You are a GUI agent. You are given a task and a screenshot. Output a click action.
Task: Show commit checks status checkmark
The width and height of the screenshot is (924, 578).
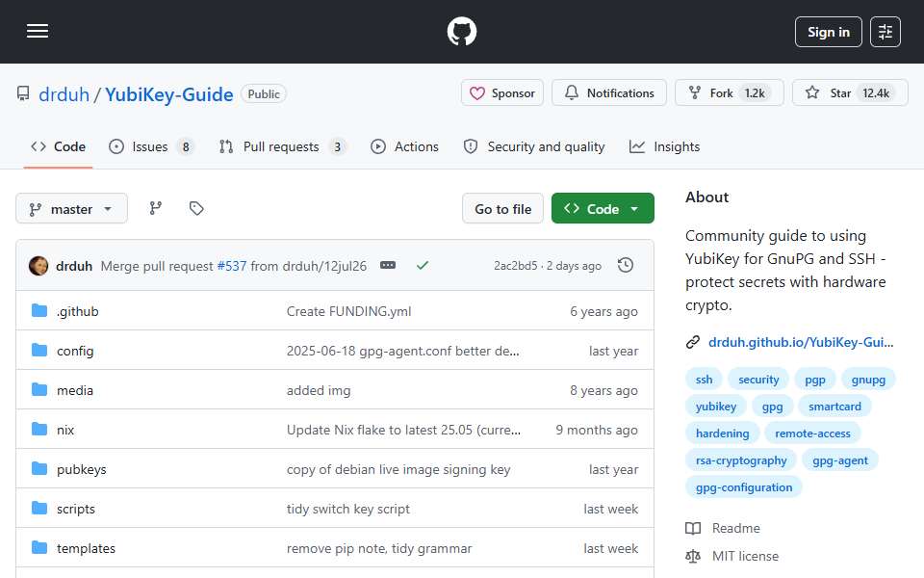tap(422, 266)
